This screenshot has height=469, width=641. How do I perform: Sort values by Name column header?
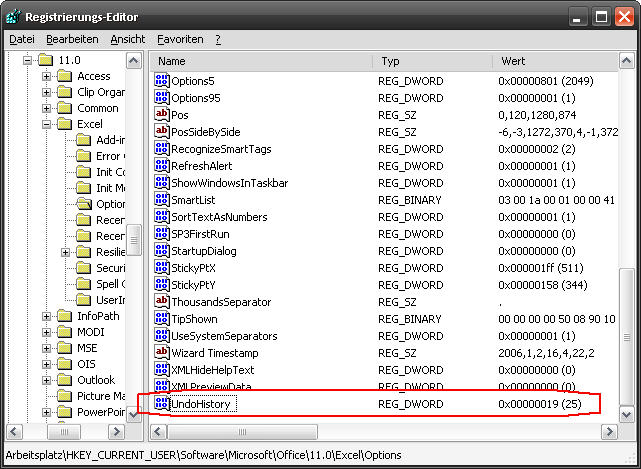point(262,61)
